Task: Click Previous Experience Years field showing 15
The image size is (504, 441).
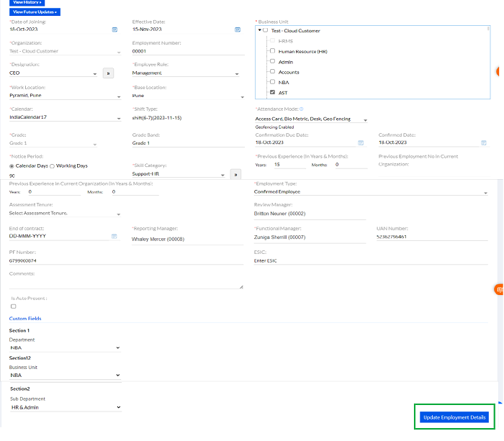Action: pos(289,165)
